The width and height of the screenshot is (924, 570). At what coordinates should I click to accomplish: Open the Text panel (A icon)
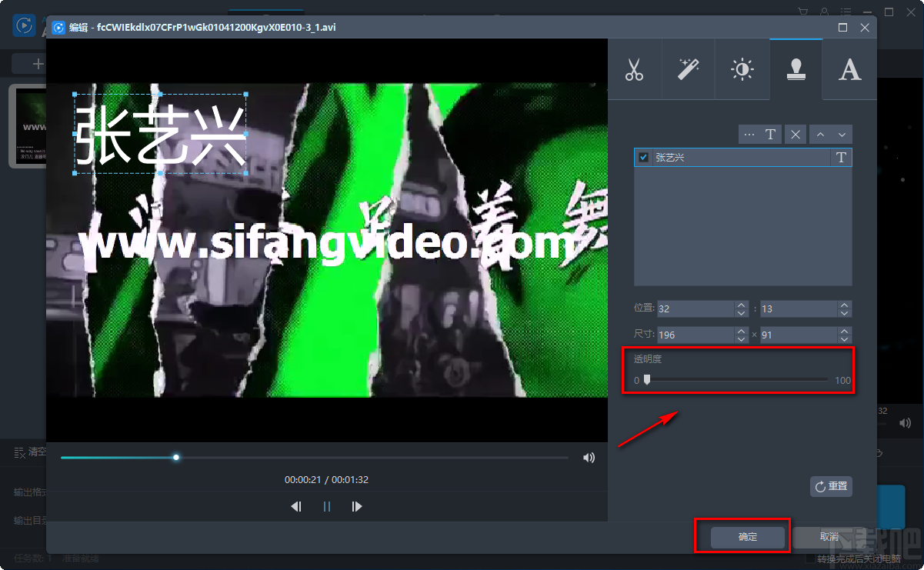(849, 68)
